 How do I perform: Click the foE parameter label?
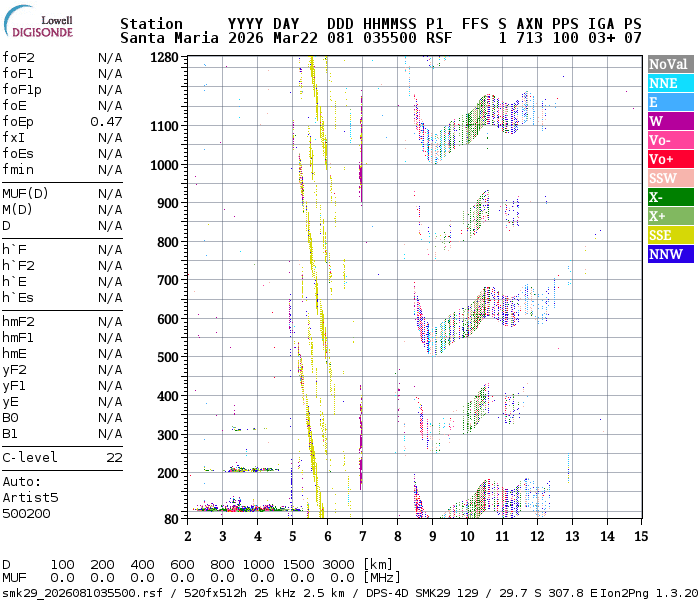coord(14,106)
